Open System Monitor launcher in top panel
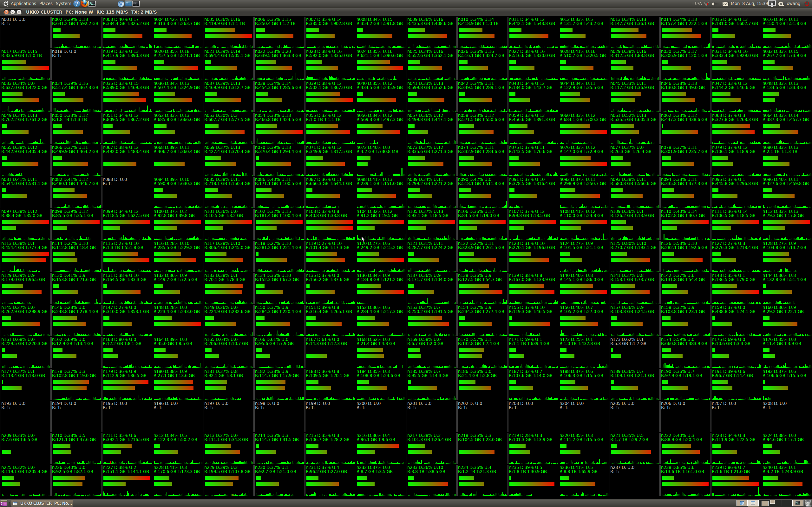Screen dimensions: 812x507 click(x=92, y=4)
